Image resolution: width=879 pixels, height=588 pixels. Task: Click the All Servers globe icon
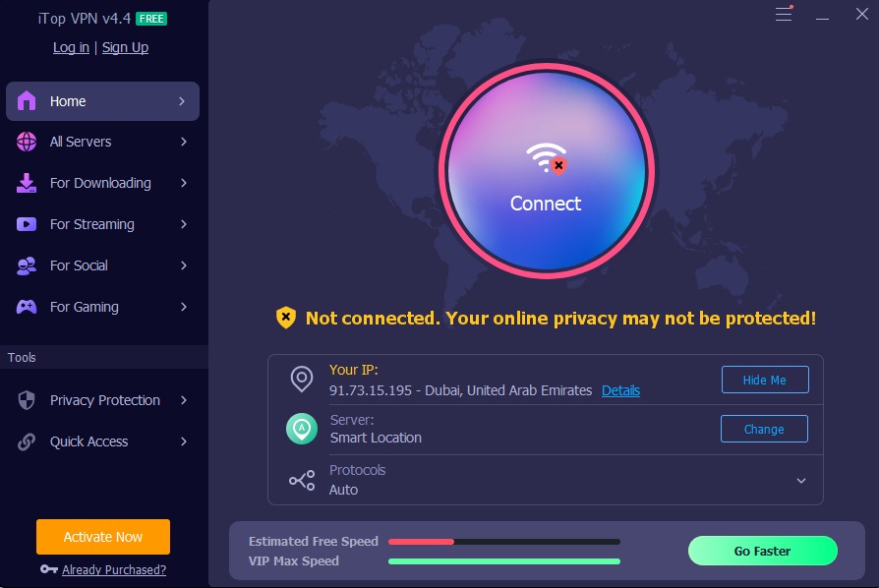[x=27, y=142]
